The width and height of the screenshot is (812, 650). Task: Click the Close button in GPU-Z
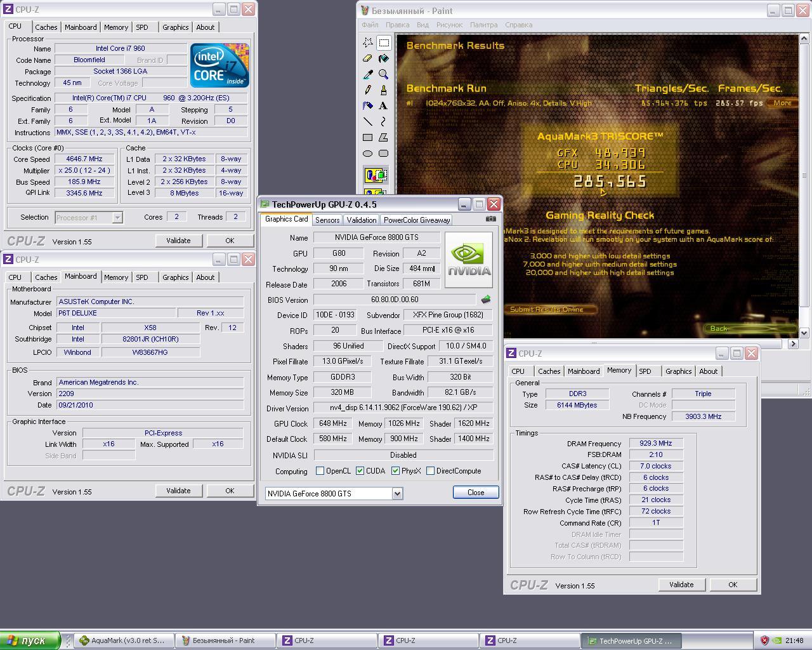[x=476, y=493]
